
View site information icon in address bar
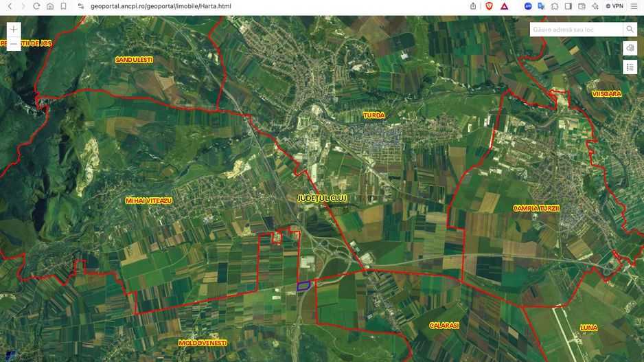(81, 6)
